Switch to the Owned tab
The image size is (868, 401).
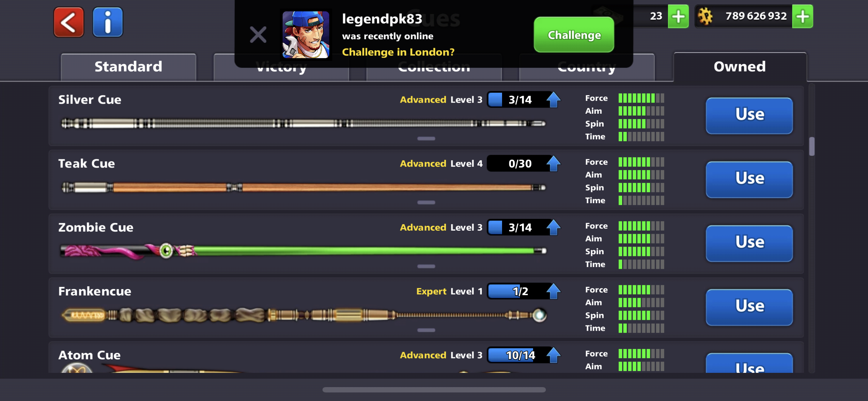(x=740, y=67)
